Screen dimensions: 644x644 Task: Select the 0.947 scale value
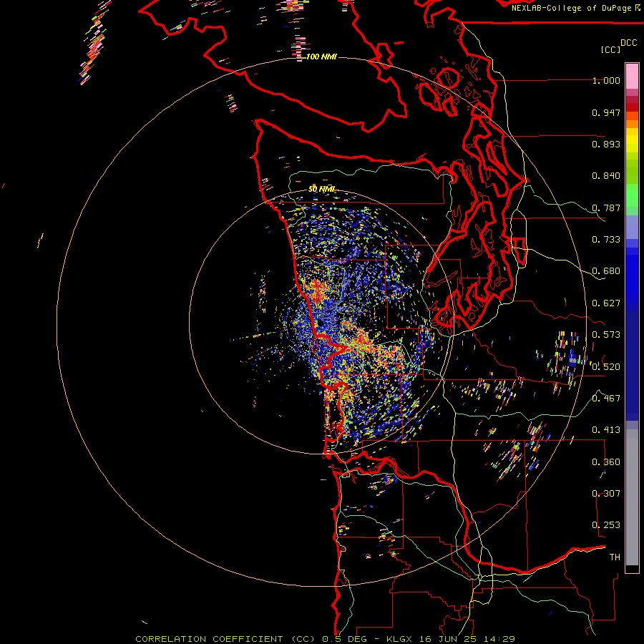(606, 112)
